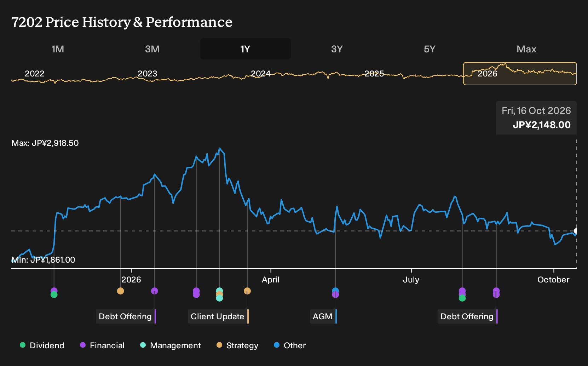Select the 1M time range tab
This screenshot has width=588, height=366.
coord(58,49)
